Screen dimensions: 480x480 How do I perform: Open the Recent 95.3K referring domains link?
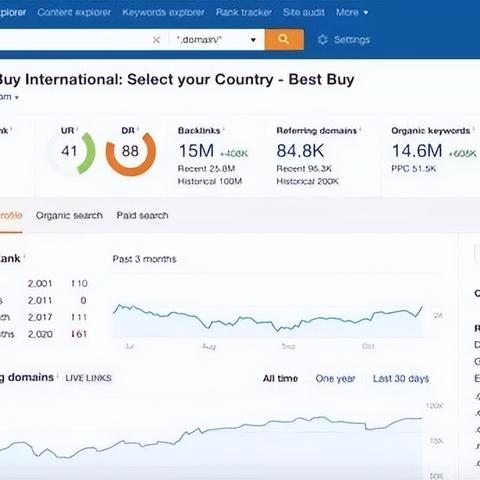(304, 169)
